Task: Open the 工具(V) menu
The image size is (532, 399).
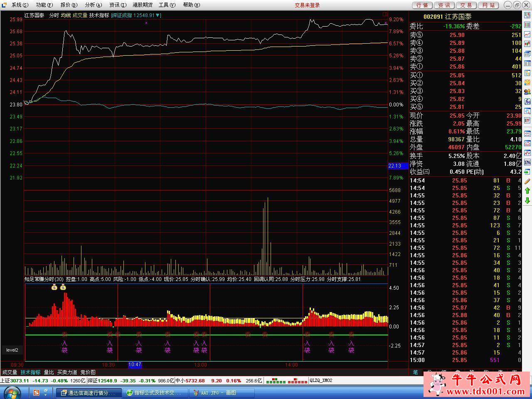Action: point(167,5)
